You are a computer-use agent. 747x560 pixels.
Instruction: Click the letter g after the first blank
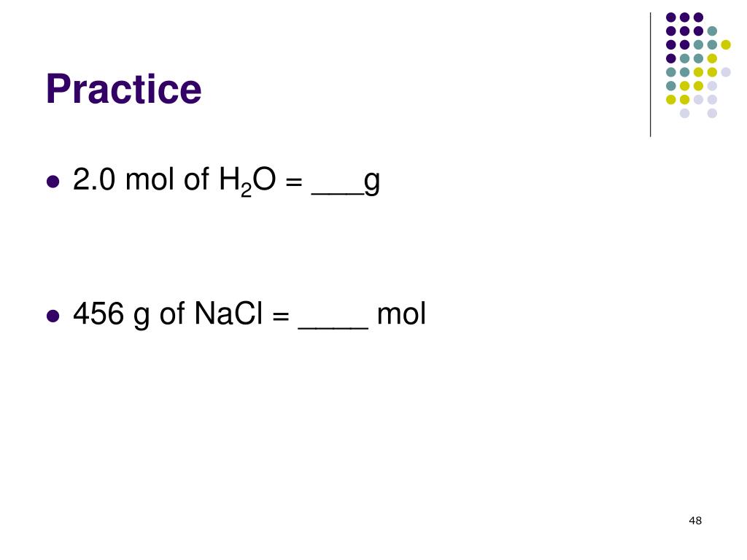click(372, 182)
